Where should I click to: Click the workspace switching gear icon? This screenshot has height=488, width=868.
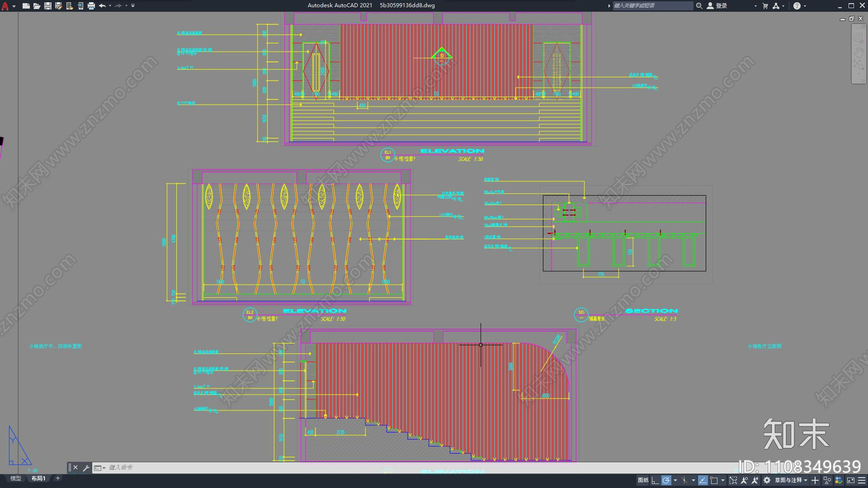(x=767, y=480)
